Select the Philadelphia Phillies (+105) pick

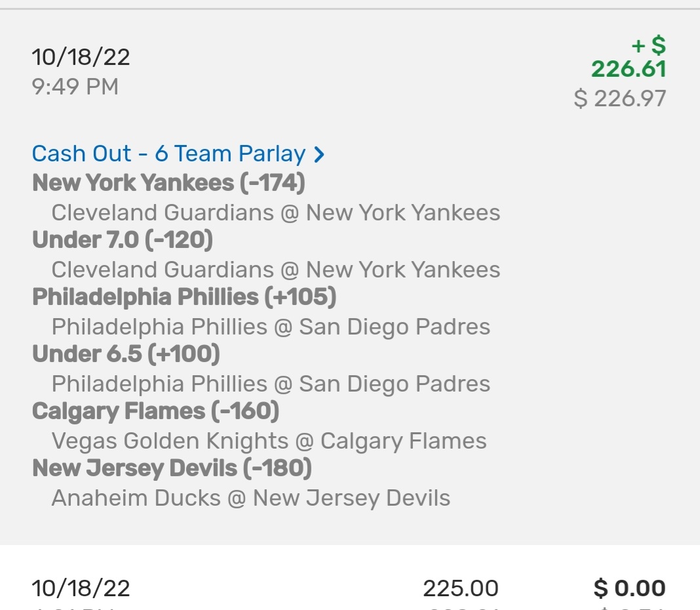coord(184,297)
